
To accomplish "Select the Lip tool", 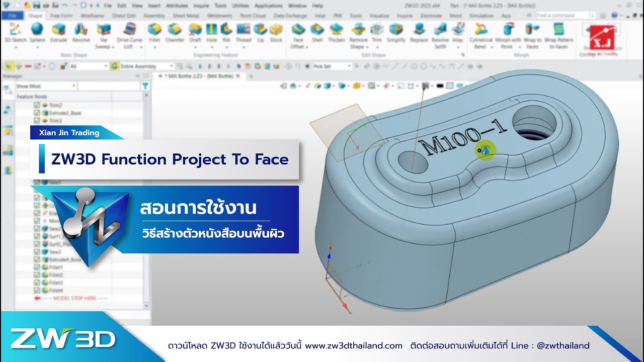I will click(260, 33).
